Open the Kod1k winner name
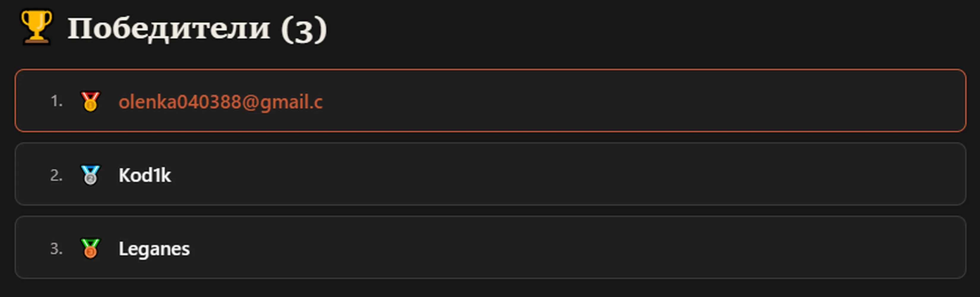This screenshot has width=980, height=297. (145, 175)
